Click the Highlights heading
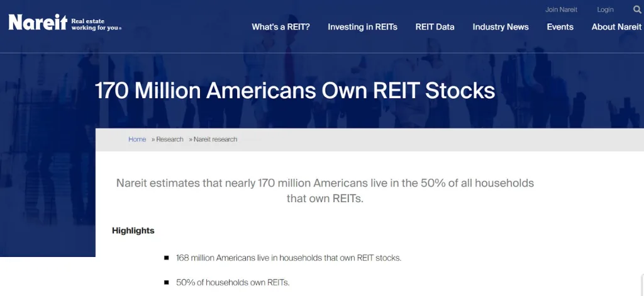644x296 pixels. coord(133,231)
